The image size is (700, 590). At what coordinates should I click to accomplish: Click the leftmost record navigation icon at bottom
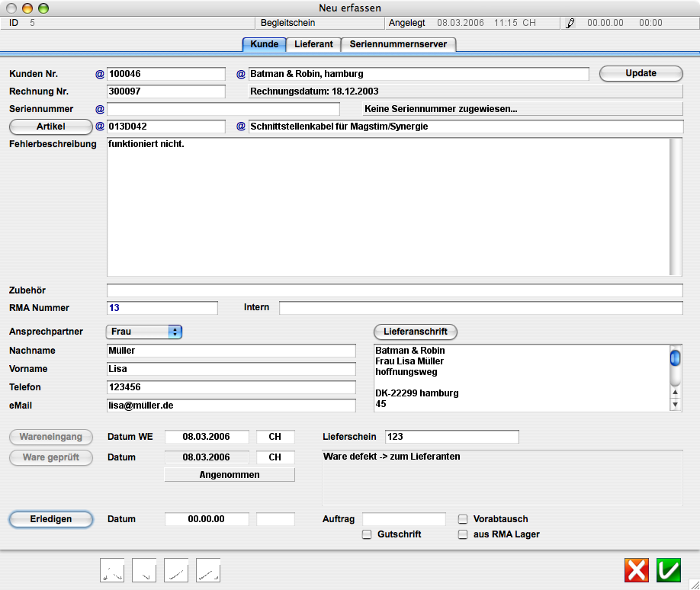coord(112,570)
